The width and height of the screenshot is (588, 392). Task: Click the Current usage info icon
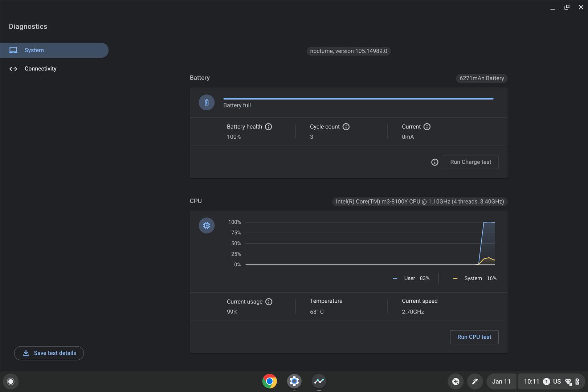(269, 302)
